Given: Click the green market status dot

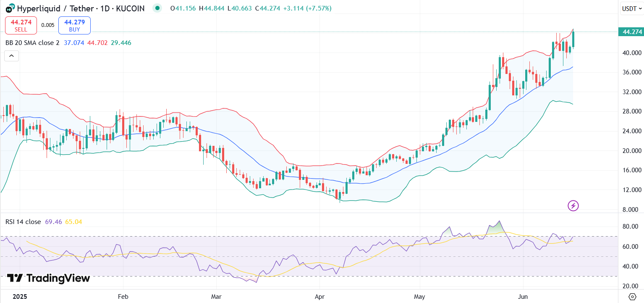Looking at the screenshot, I should coord(157,8).
